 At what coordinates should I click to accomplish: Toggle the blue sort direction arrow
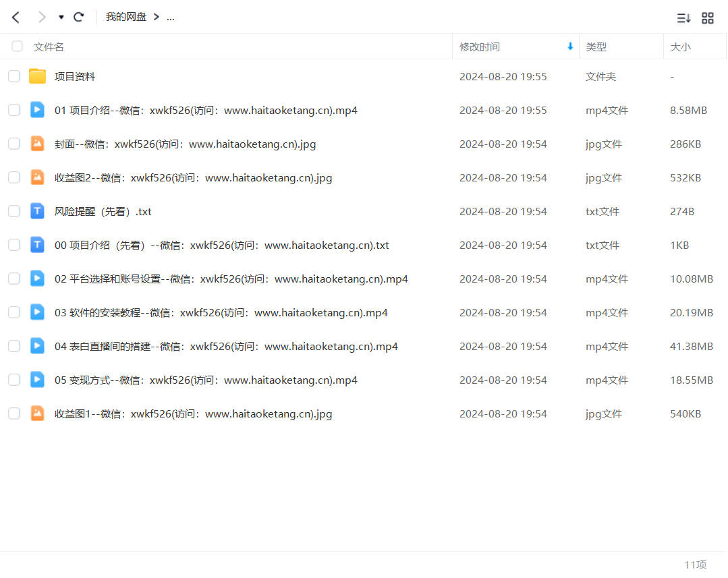tap(570, 47)
